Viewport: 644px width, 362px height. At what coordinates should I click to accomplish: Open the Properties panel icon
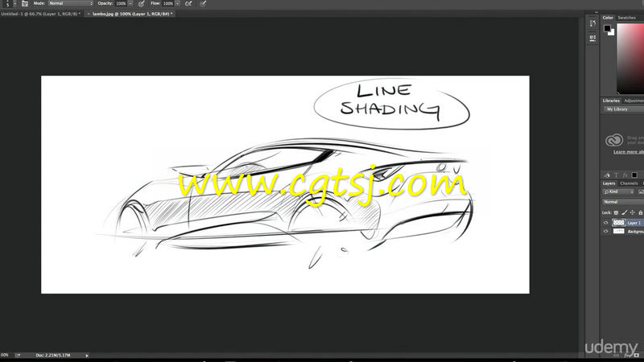point(592,38)
